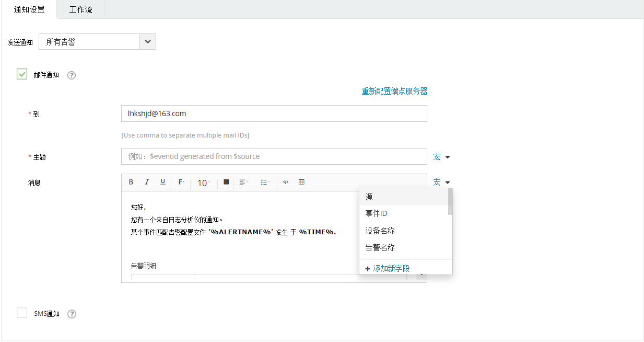Click the 重新配置端点服务器 link
Screen dimensions: 644x342
coord(394,92)
